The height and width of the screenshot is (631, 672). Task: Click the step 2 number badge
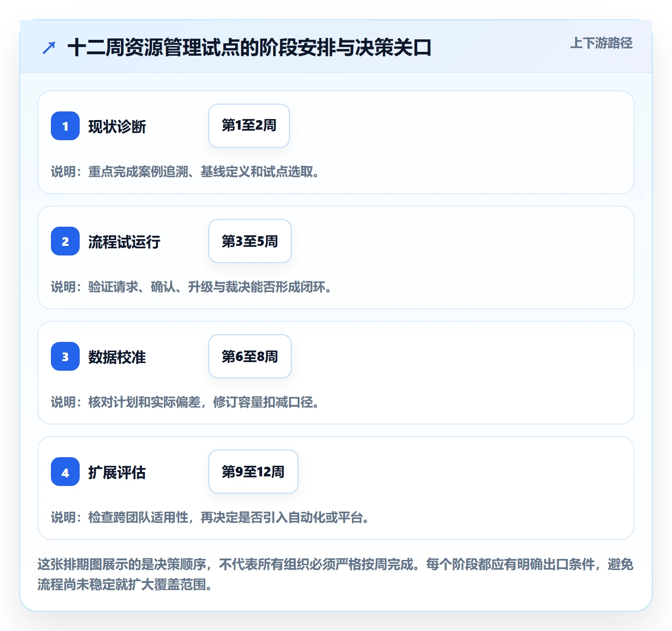[x=65, y=241]
